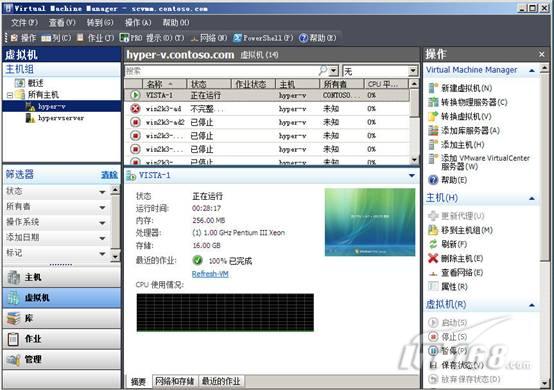Click the 移到主机组 icon

point(433,230)
